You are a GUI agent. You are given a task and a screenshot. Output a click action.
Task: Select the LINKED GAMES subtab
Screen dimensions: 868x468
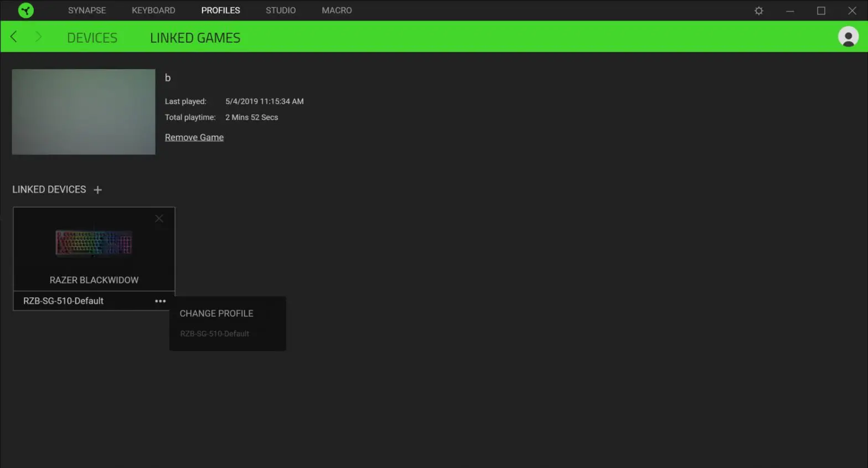[x=195, y=38]
